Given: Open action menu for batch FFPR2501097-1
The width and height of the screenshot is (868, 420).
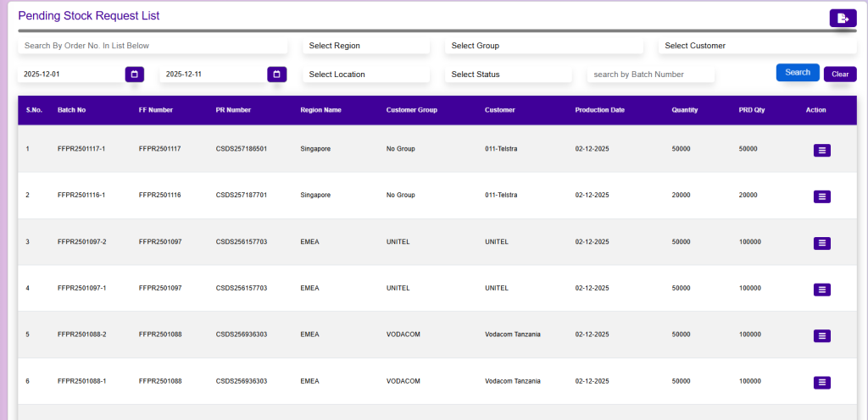Looking at the screenshot, I should (821, 290).
